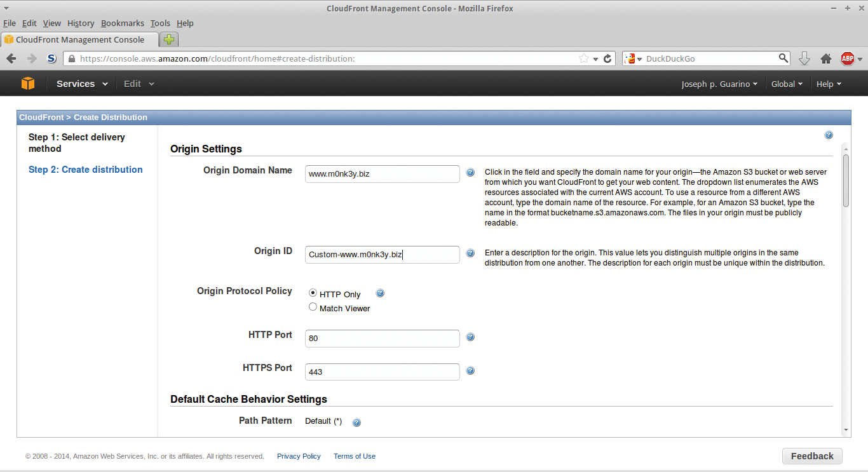This screenshot has height=472, width=868.
Task: Open Joseph p. Guarino account menu
Action: 719,84
